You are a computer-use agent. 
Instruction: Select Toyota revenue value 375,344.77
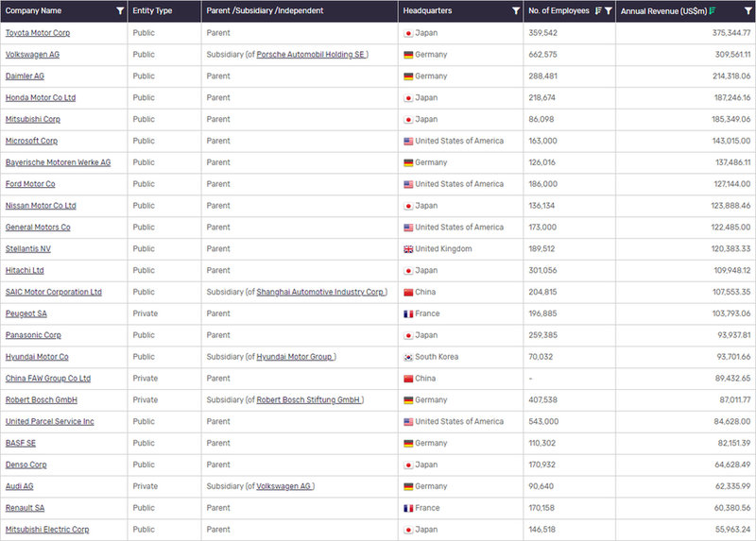730,33
